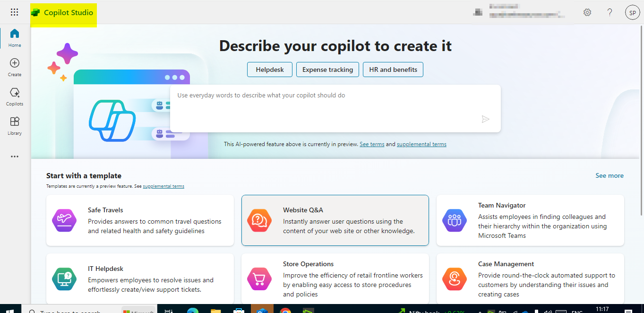The width and height of the screenshot is (644, 313).
Task: Open the Store Operations template title
Action: point(308,264)
